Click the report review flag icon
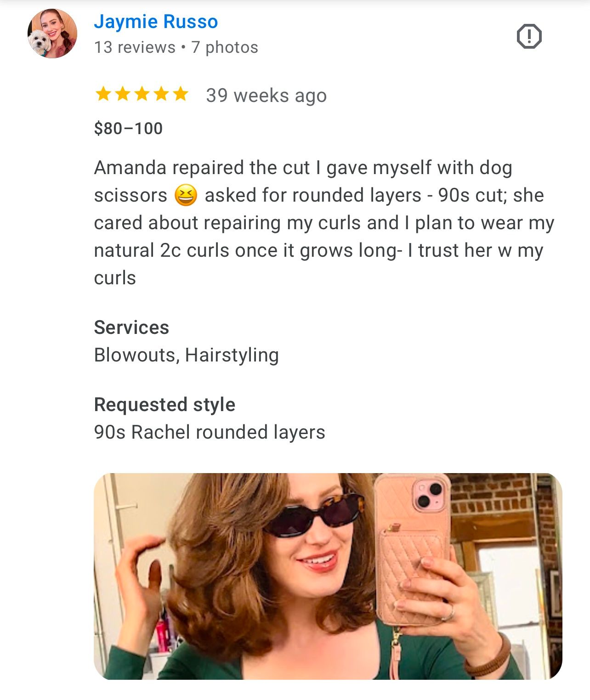This screenshot has width=590, height=700. [529, 36]
